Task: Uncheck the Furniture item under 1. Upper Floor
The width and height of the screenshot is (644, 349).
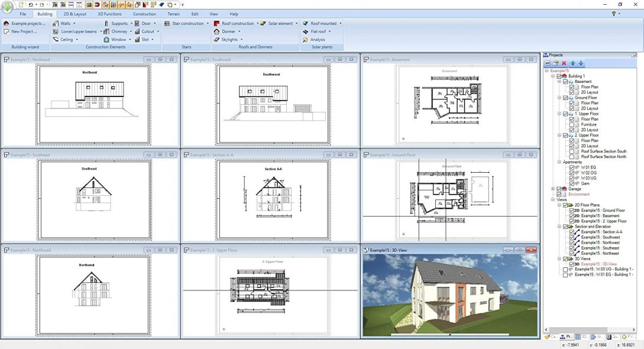Action: (x=571, y=125)
